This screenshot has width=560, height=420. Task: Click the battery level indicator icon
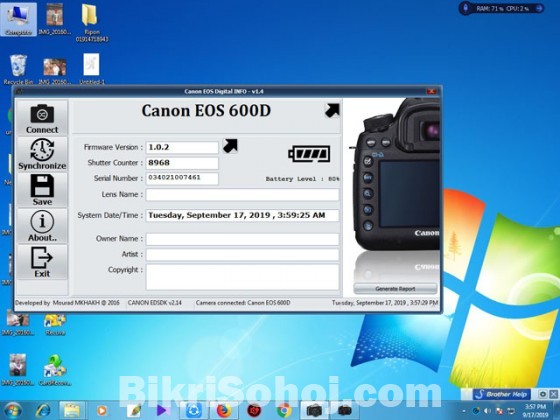[x=309, y=154]
